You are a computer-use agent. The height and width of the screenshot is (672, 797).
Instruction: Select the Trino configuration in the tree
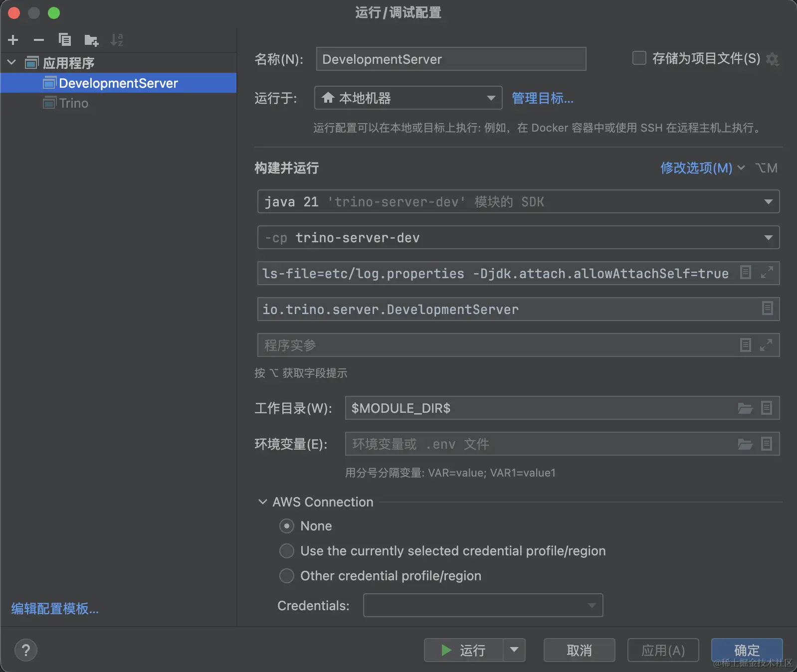click(x=118, y=103)
